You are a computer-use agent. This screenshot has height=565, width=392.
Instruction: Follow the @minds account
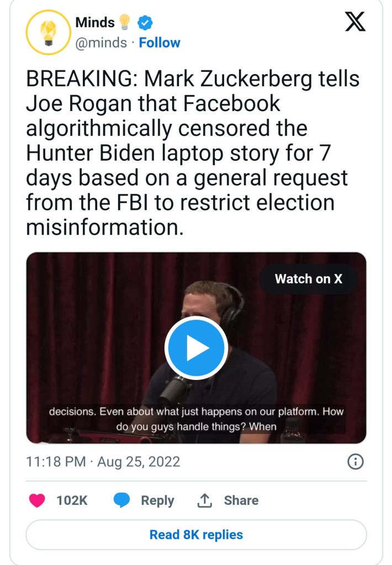[160, 43]
